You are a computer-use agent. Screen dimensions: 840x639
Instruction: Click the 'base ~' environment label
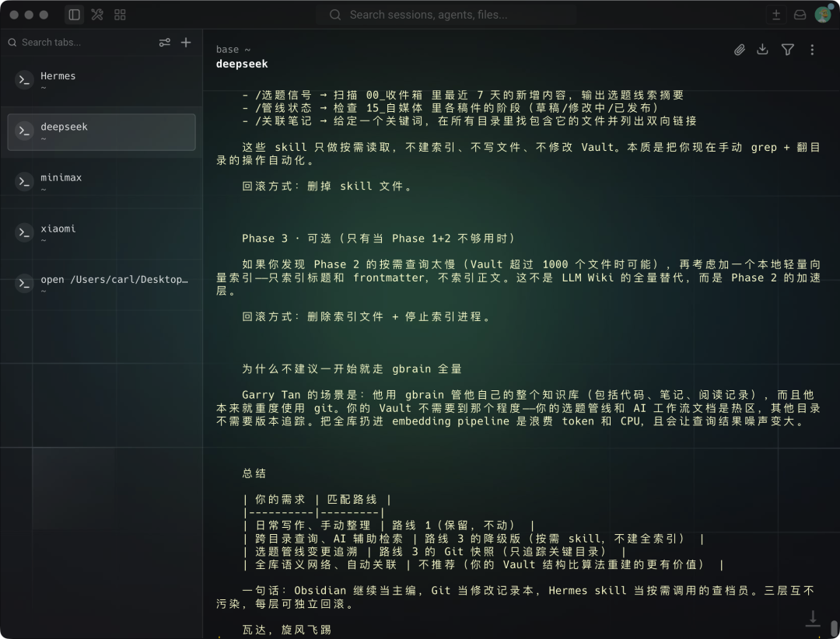(233, 49)
